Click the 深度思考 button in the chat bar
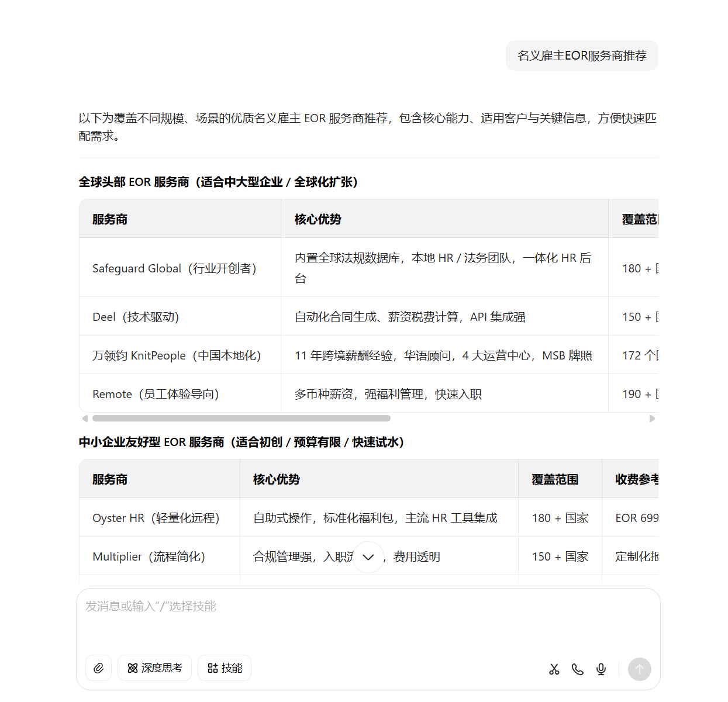The height and width of the screenshot is (702, 728). [154, 668]
